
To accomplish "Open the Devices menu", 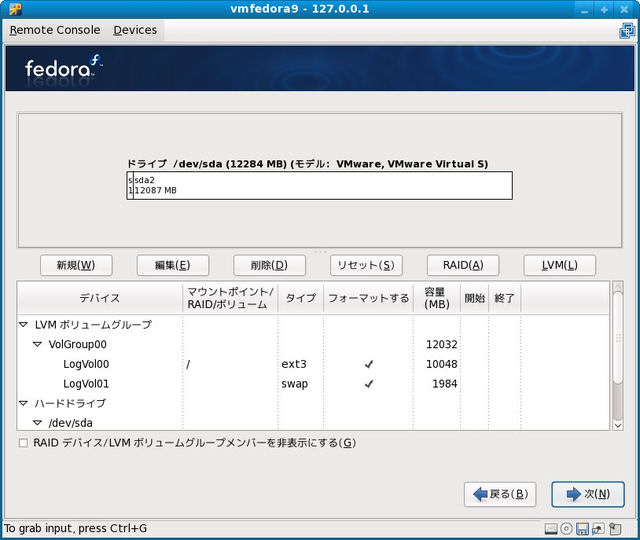I will click(135, 30).
